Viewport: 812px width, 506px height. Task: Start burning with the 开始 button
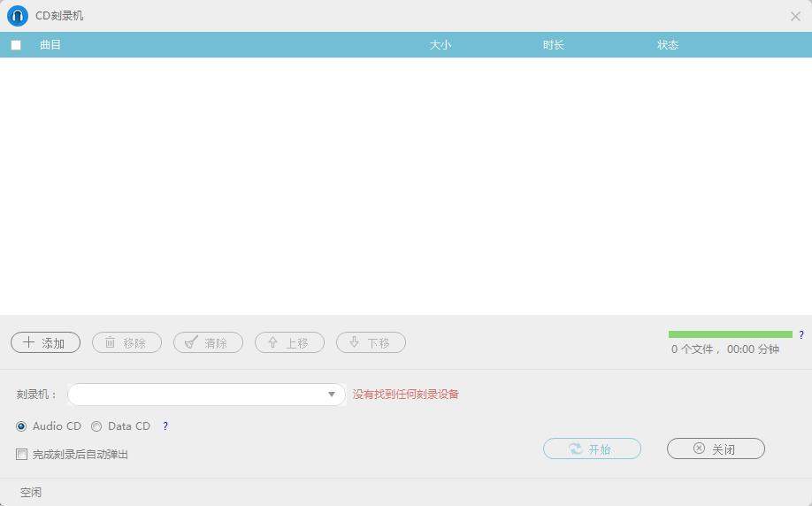click(x=592, y=448)
